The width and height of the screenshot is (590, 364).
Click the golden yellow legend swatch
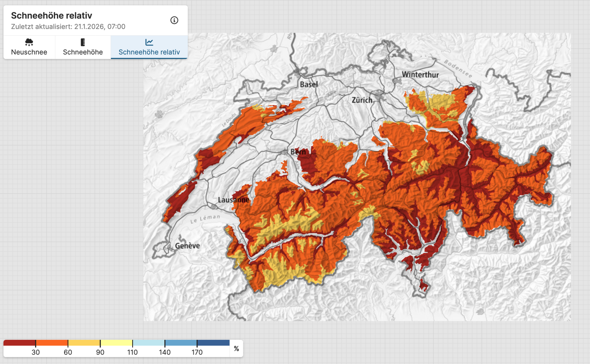pyautogui.click(x=84, y=343)
